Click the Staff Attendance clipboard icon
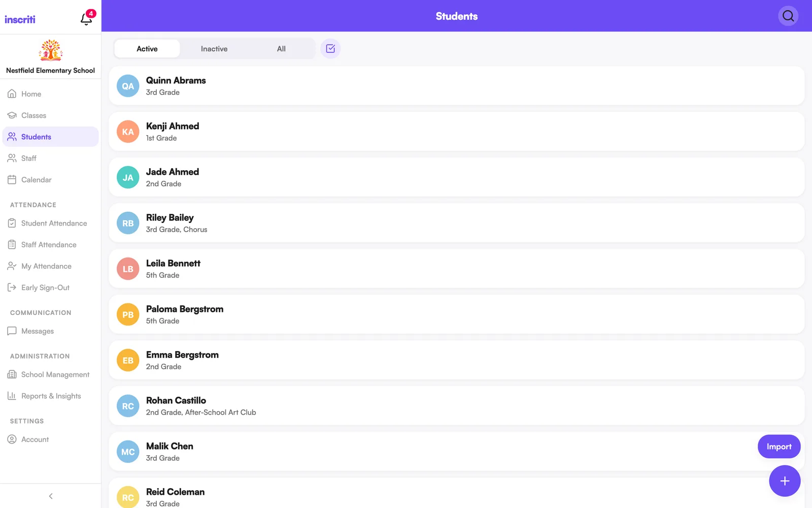Viewport: 812px width, 508px height. pyautogui.click(x=12, y=244)
